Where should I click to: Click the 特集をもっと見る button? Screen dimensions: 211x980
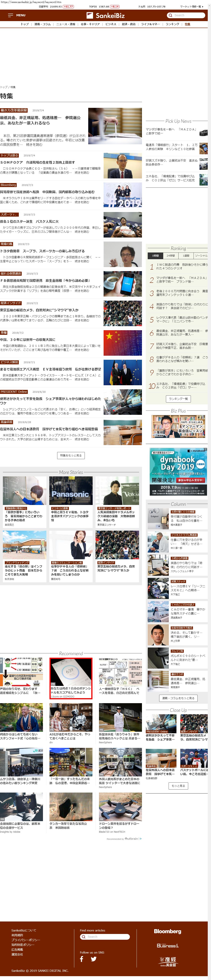tap(71, 455)
